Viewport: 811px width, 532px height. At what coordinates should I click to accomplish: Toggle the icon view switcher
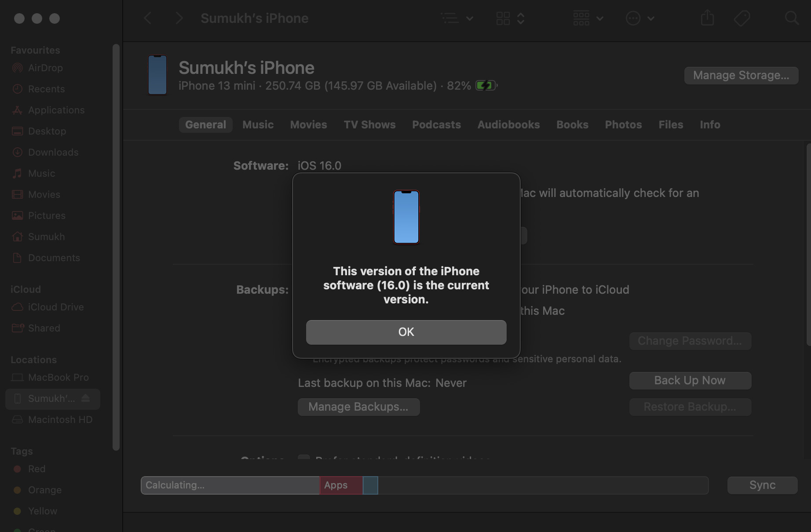(510, 18)
